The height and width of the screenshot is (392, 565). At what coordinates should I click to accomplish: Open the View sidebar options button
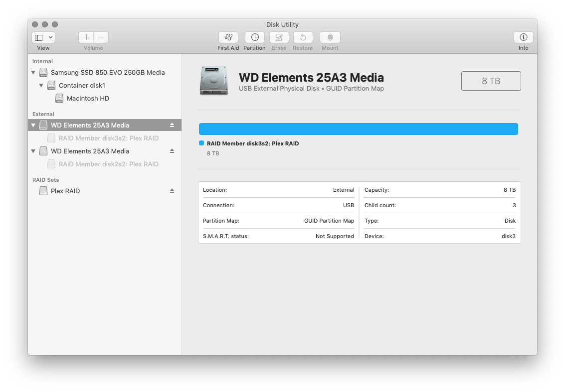pos(43,37)
